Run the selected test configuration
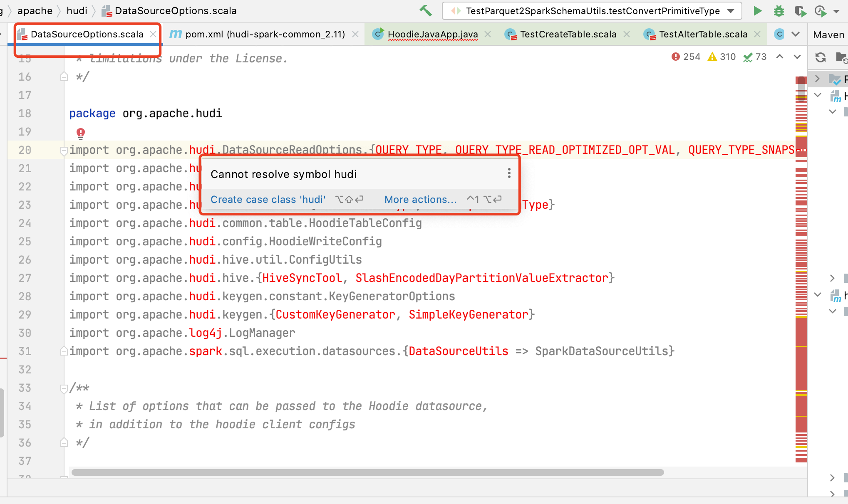Image resolution: width=848 pixels, height=504 pixels. pyautogui.click(x=757, y=11)
